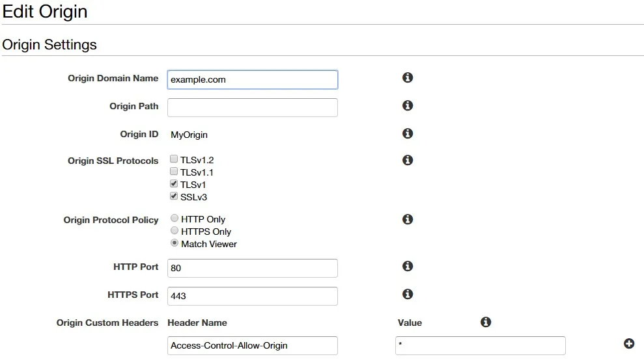Click the Origin Domain Name field
Image resolution: width=644 pixels, height=359 pixels.
252,79
